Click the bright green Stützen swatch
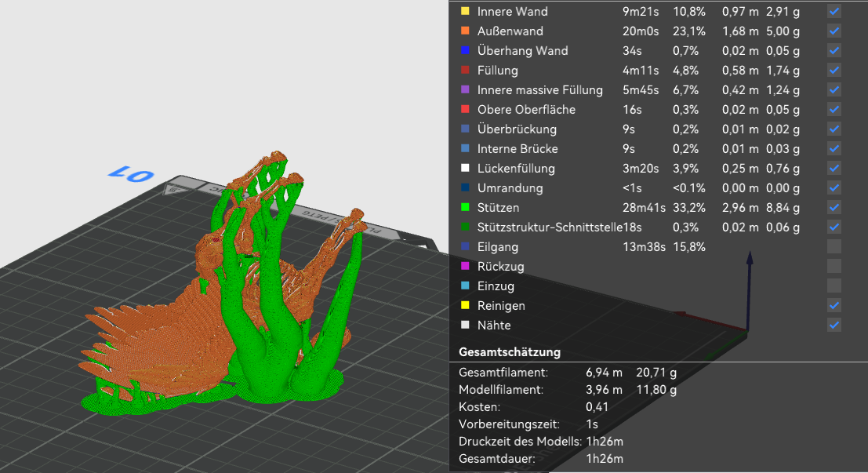 pyautogui.click(x=465, y=208)
